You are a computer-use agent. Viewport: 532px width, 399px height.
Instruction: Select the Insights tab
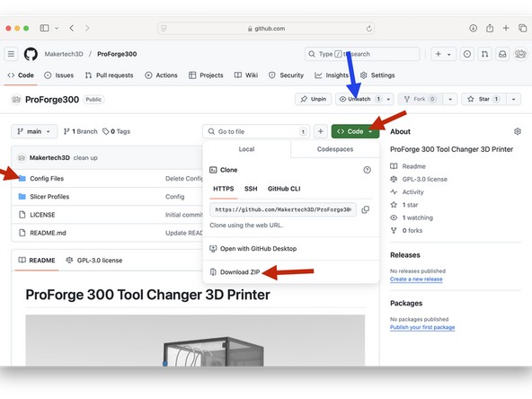point(332,75)
